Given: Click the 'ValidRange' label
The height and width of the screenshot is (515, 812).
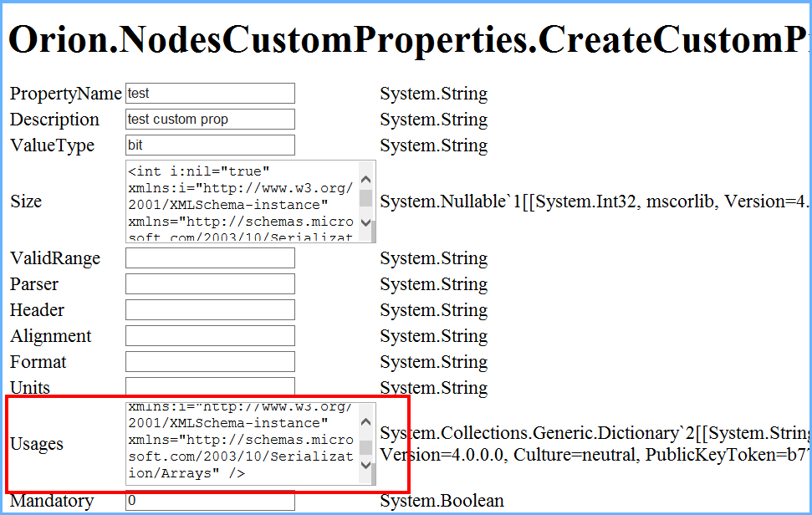Looking at the screenshot, I should [x=55, y=258].
